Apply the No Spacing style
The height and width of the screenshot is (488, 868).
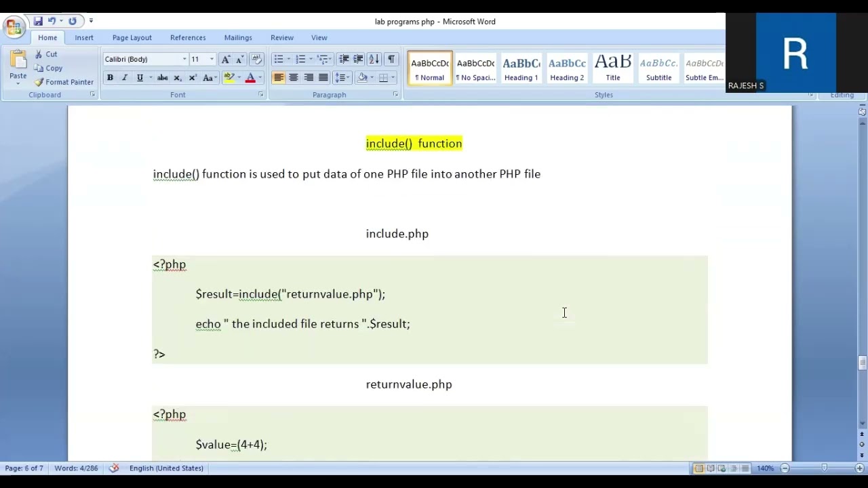(475, 68)
